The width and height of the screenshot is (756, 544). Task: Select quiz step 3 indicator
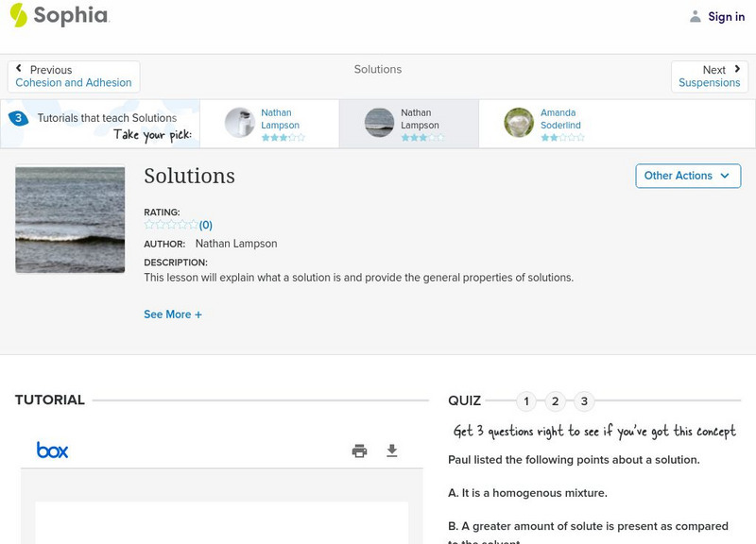(x=585, y=401)
